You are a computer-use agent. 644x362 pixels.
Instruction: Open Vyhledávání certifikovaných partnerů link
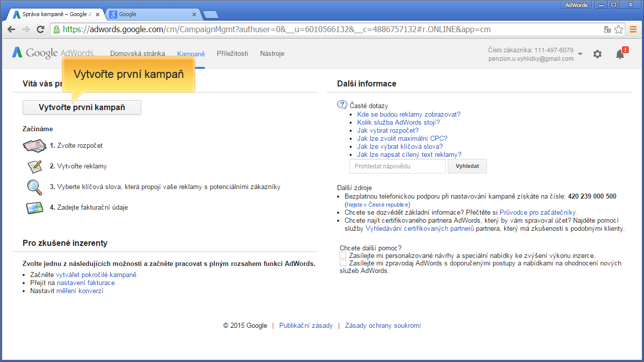point(420,228)
